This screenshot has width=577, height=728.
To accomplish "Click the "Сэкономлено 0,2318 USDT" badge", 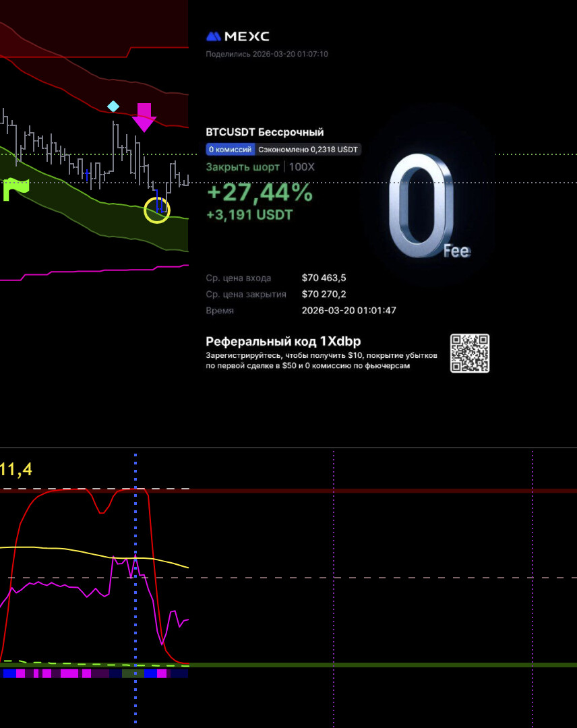I will point(309,150).
